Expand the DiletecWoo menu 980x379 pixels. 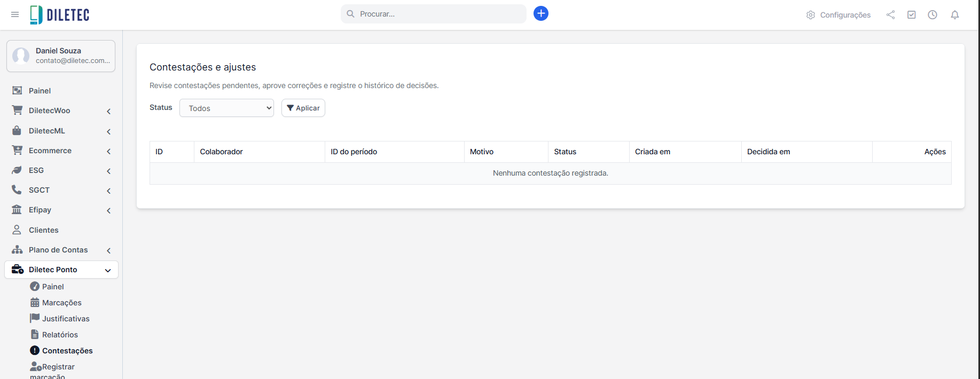[x=61, y=110]
